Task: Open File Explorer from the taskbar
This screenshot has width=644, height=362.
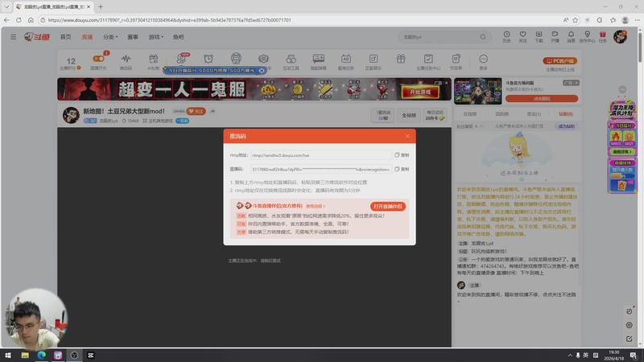Action: (25, 355)
